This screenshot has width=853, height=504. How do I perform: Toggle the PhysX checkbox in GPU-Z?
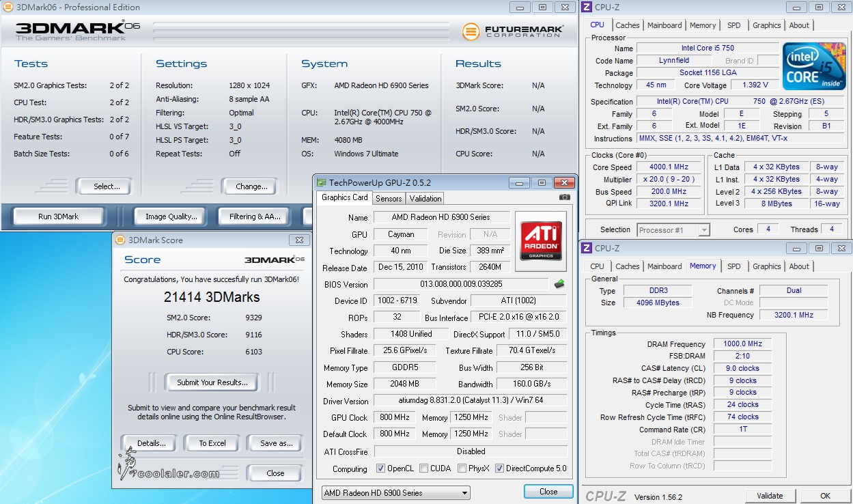tap(462, 468)
